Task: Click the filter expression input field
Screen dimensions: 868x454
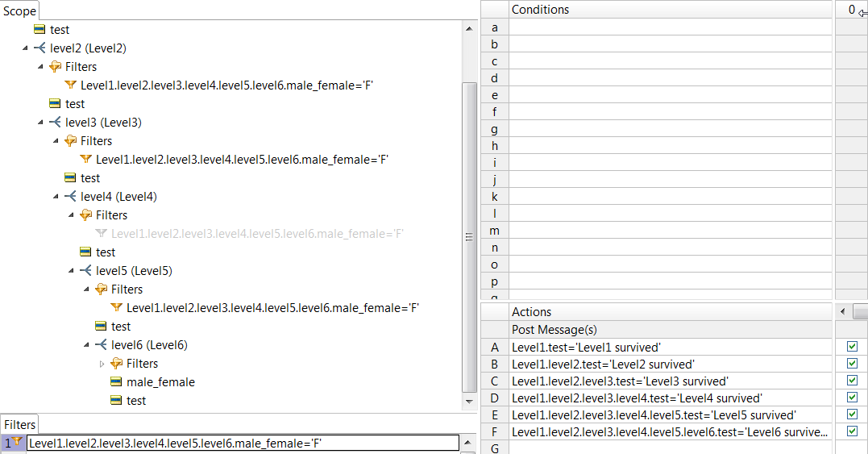Action: pos(242,443)
